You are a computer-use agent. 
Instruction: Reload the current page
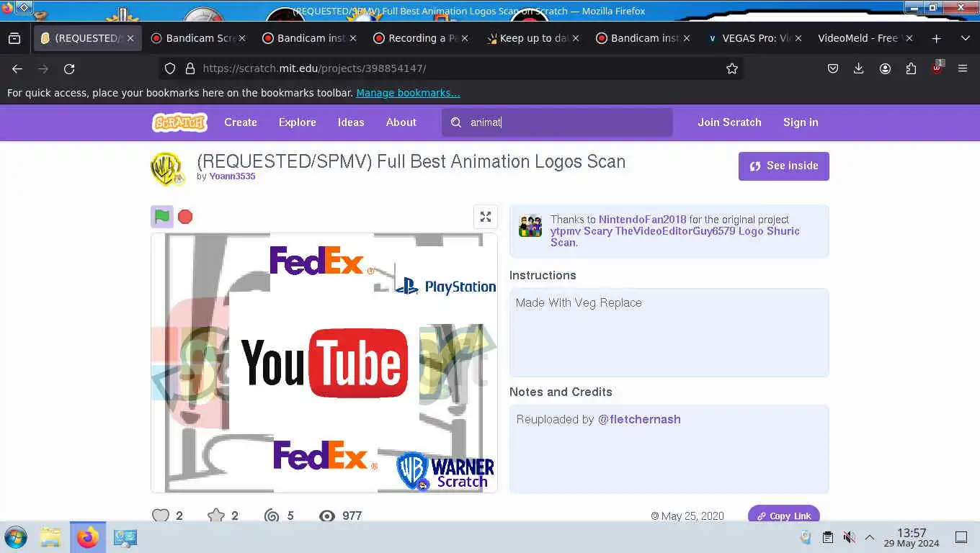(x=69, y=68)
